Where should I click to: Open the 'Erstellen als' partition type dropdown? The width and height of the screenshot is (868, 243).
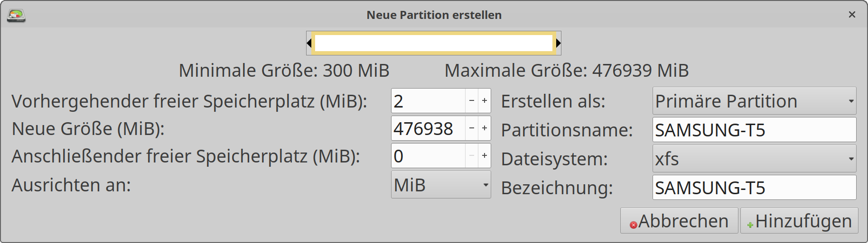click(x=754, y=101)
